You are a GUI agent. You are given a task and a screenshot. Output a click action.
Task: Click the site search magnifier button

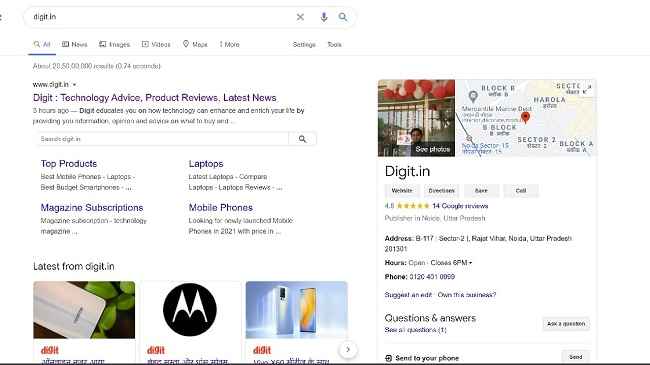303,139
